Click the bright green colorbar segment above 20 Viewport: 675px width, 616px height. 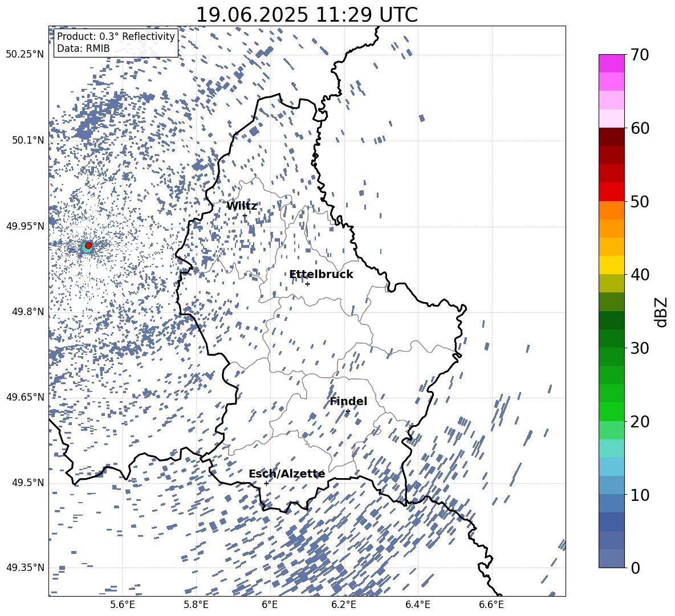point(612,411)
